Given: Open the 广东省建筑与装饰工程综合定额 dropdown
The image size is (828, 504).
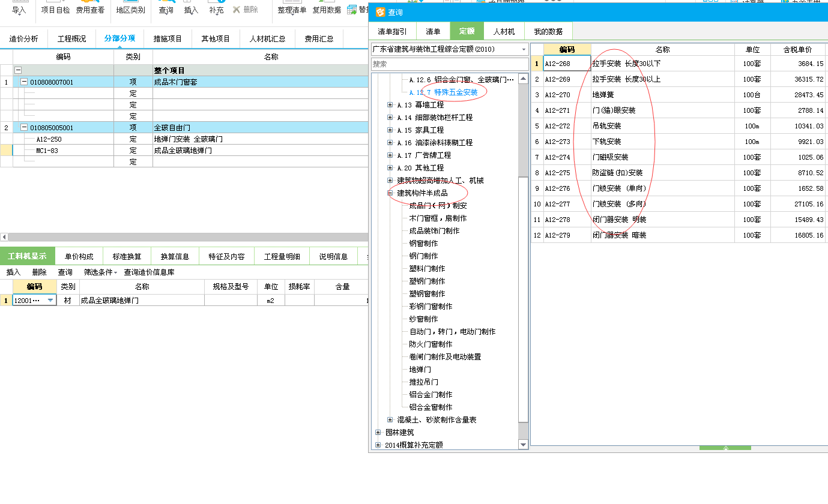Looking at the screenshot, I should click(x=449, y=49).
